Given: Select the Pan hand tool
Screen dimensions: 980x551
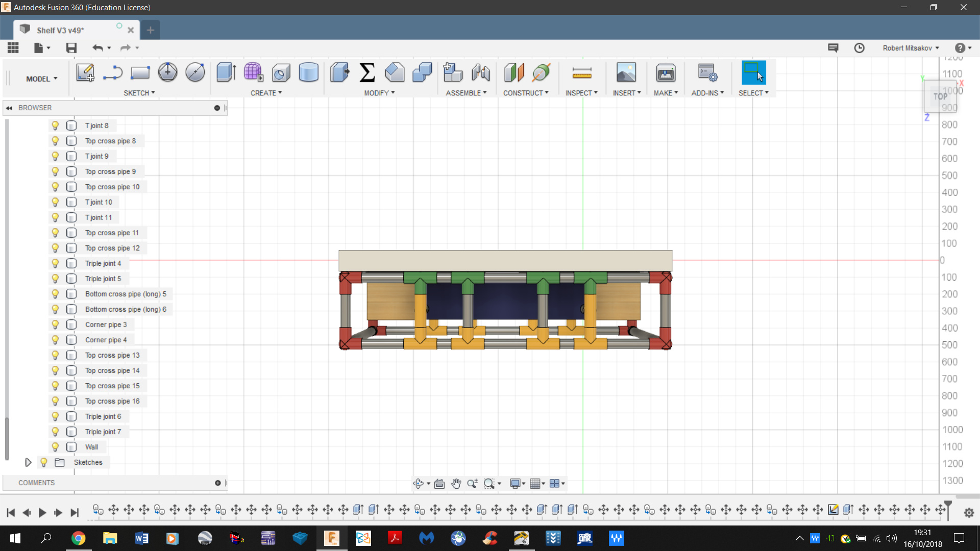Looking at the screenshot, I should click(456, 483).
